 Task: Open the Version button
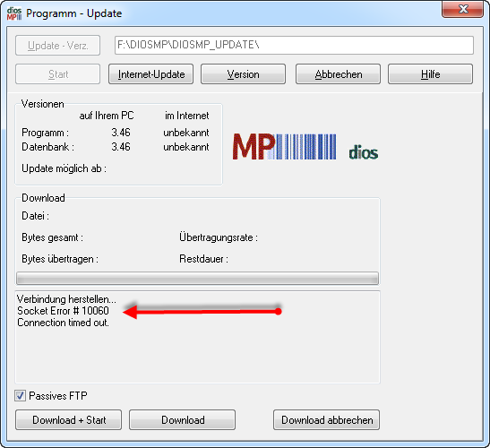[243, 74]
